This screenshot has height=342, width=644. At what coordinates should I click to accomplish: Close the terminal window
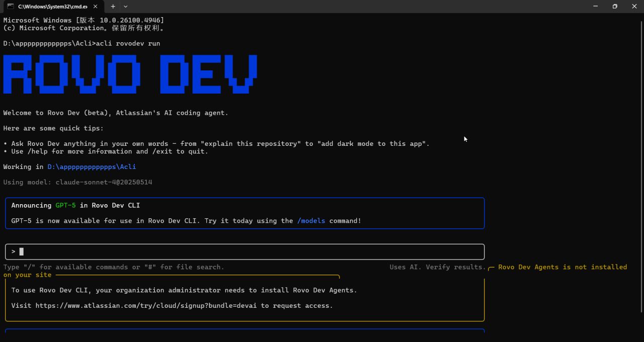coord(634,7)
